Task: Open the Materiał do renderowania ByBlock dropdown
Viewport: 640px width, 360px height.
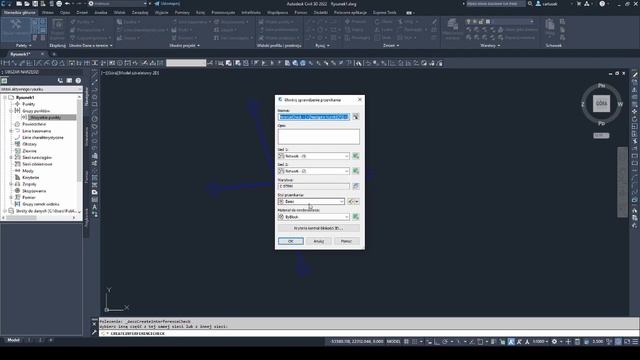Action: pyautogui.click(x=313, y=217)
